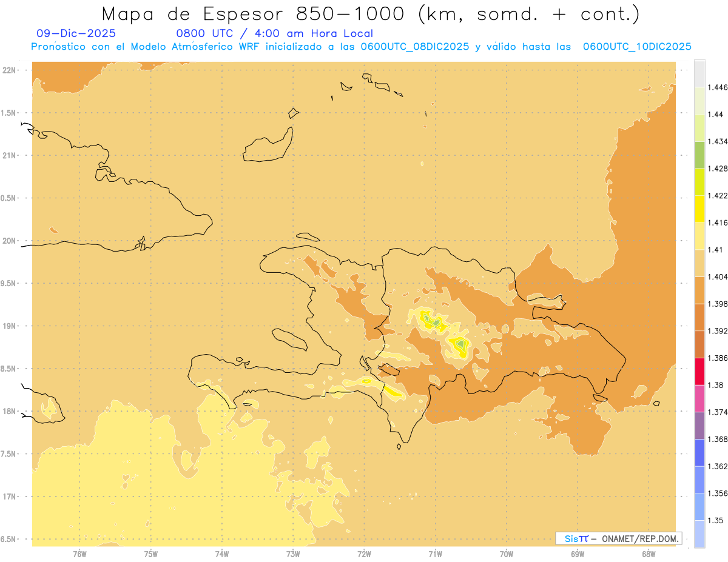Click the valid-until time "0600UTC_10DIC2025"
The height and width of the screenshot is (562, 728).
tap(637, 46)
